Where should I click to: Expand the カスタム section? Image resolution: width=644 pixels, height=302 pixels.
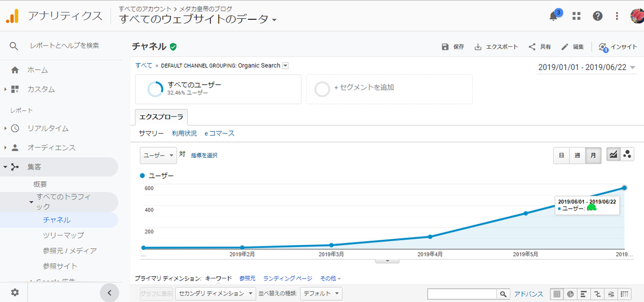coord(41,89)
